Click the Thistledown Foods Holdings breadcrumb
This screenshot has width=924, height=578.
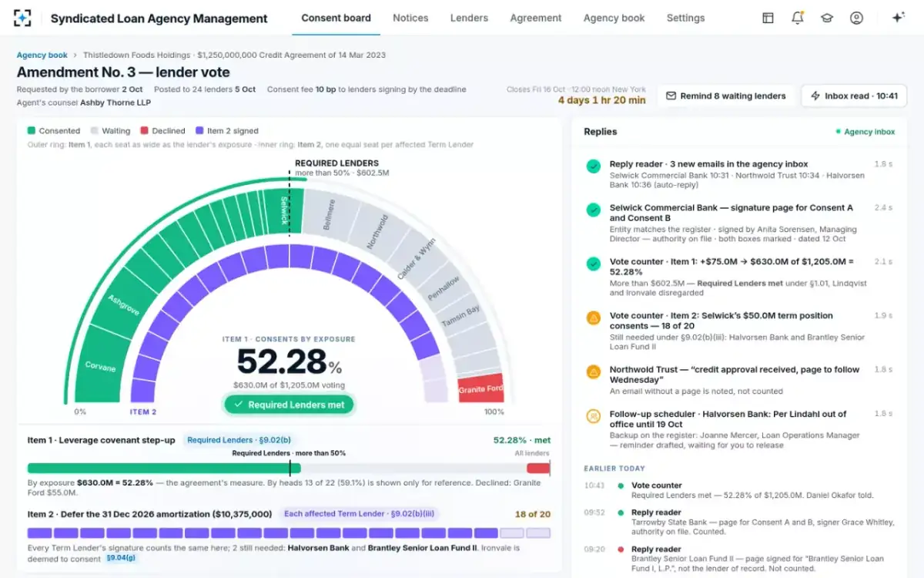[x=136, y=55]
